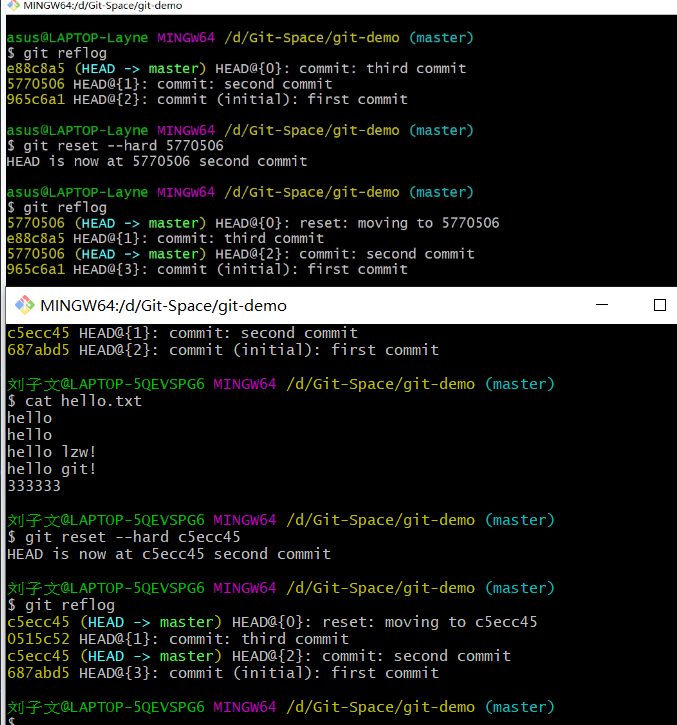
Task: Click '5770506 (HEAD -> master) HEAD@{2}' reflog line
Action: [240, 254]
